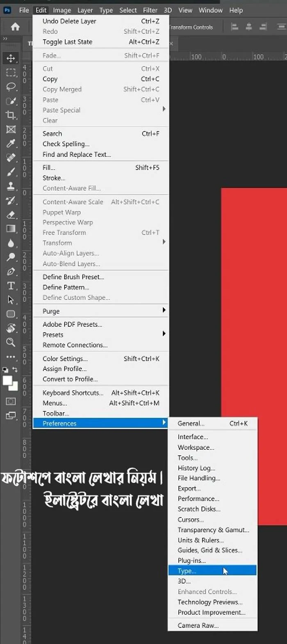Open the Help menu

coord(236,10)
